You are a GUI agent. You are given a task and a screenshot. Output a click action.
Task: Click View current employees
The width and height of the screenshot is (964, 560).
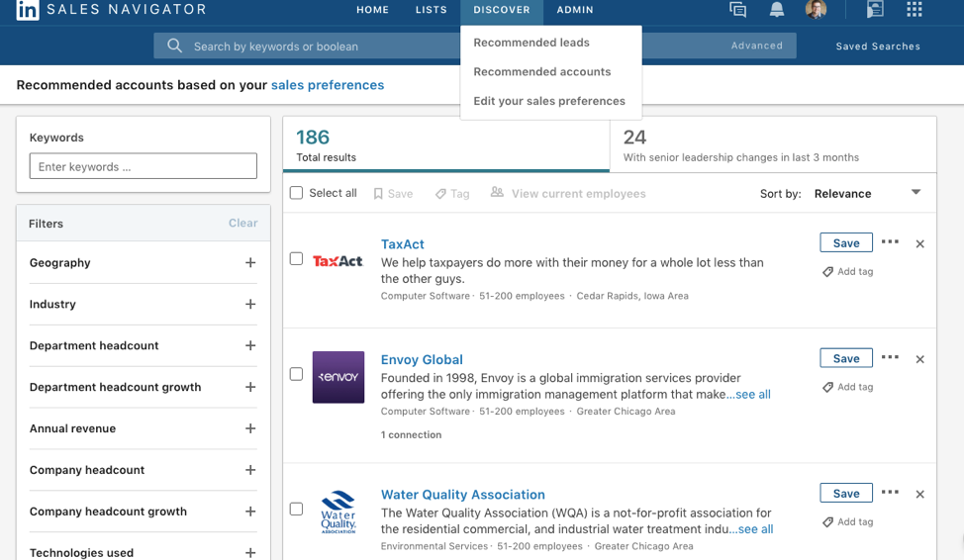pyautogui.click(x=568, y=193)
